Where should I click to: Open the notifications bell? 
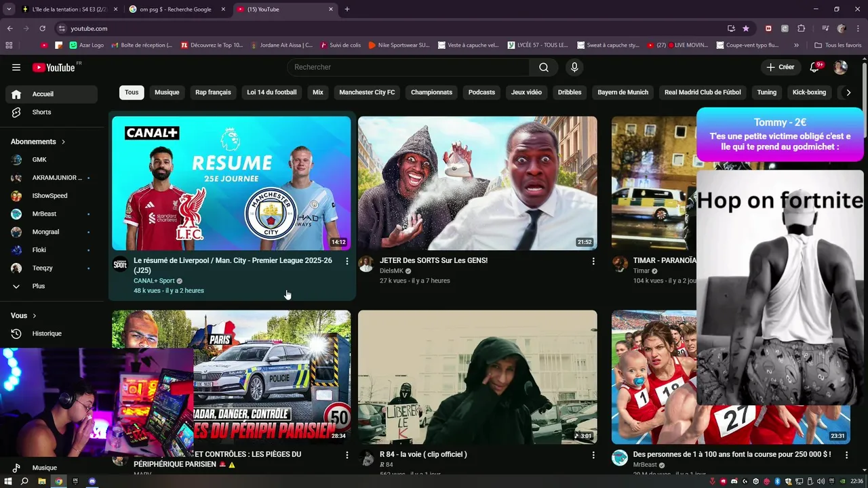pyautogui.click(x=816, y=67)
